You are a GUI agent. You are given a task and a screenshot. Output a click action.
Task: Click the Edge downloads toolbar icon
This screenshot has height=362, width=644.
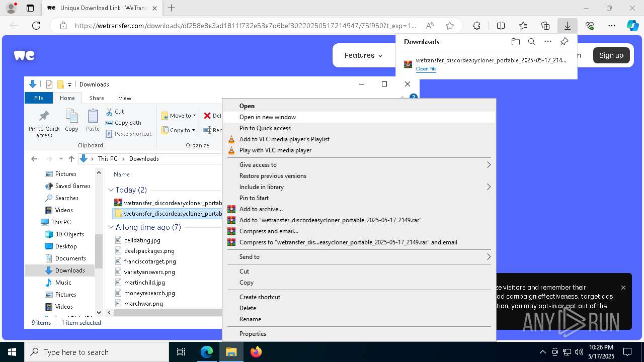567,26
